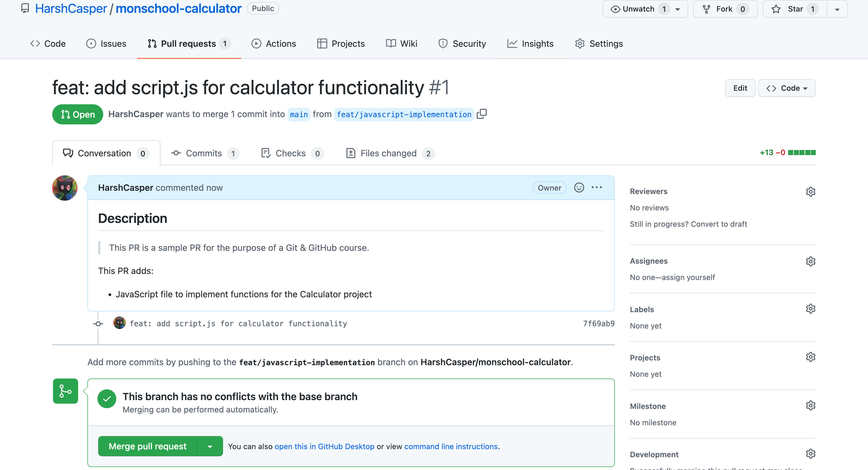Click assign yourself link

coord(688,277)
